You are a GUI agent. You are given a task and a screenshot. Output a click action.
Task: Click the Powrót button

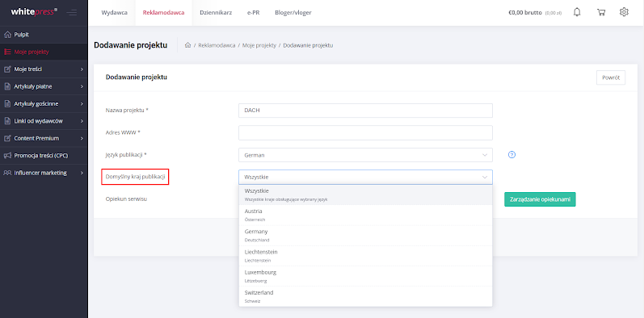point(611,77)
